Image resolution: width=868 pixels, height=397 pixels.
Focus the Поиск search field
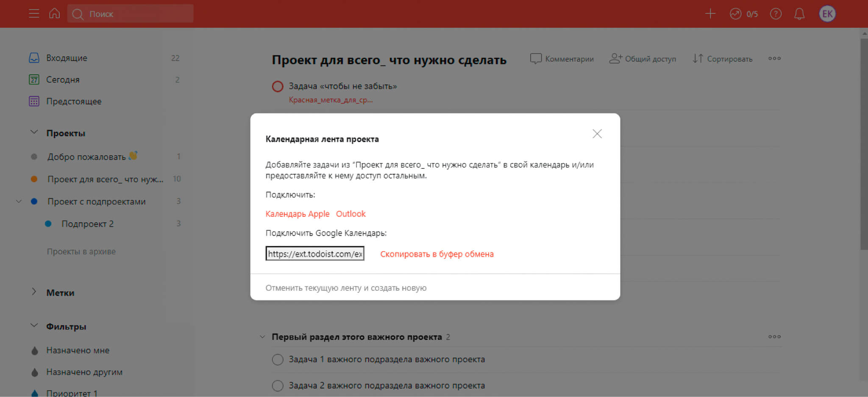[131, 14]
